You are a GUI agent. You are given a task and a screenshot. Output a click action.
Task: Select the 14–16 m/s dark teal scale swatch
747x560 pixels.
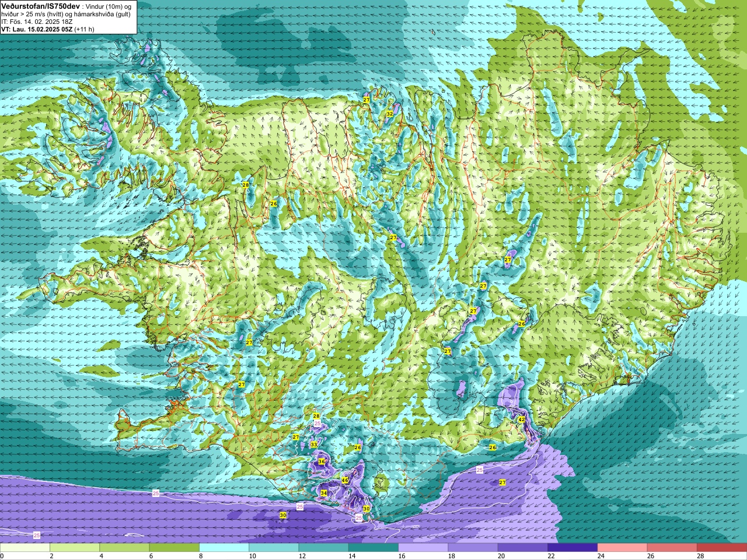(x=373, y=548)
